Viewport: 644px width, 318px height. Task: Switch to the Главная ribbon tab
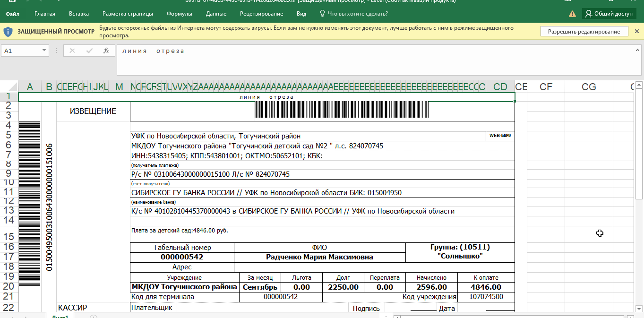tap(45, 14)
